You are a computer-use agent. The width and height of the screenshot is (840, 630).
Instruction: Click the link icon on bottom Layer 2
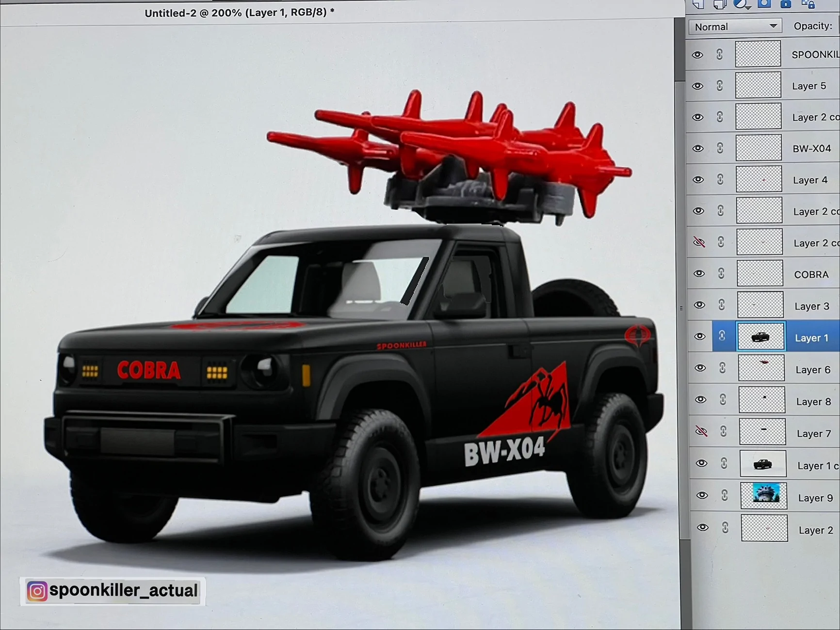coord(725,527)
